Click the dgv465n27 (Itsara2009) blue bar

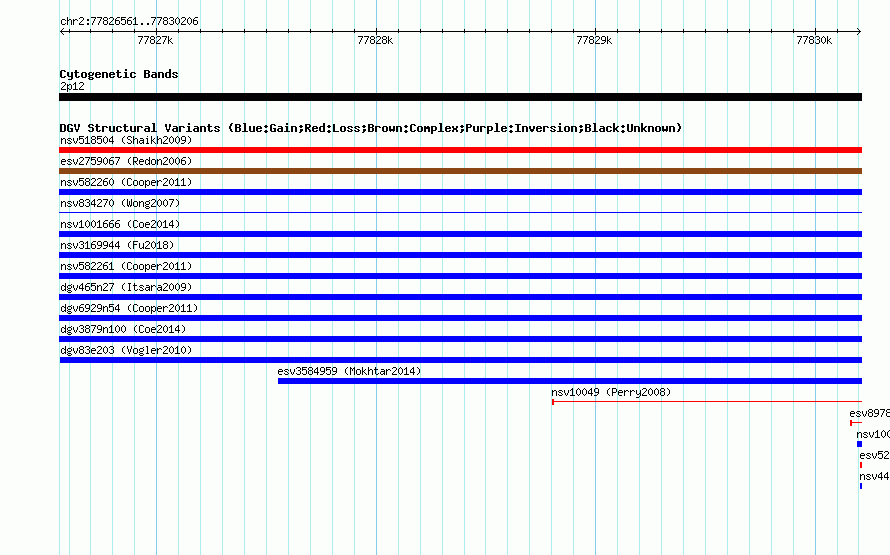tap(460, 297)
